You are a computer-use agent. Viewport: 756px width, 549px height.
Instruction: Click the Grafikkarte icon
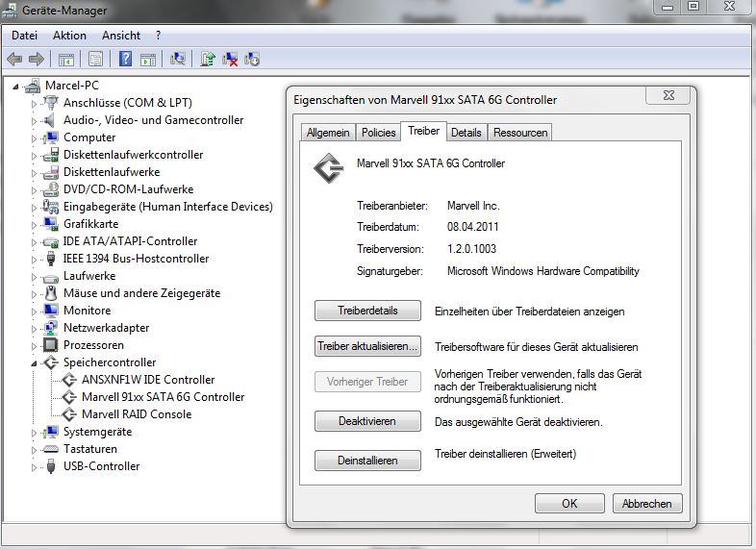(x=51, y=224)
